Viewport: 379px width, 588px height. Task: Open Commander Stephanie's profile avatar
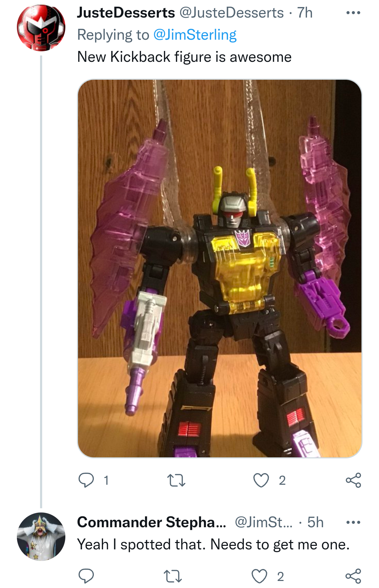(41, 536)
